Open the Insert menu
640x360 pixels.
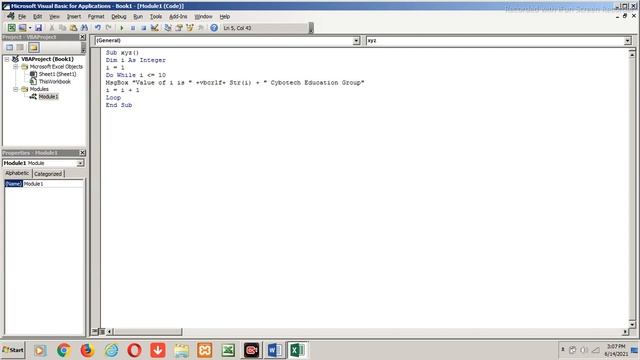[x=74, y=17]
